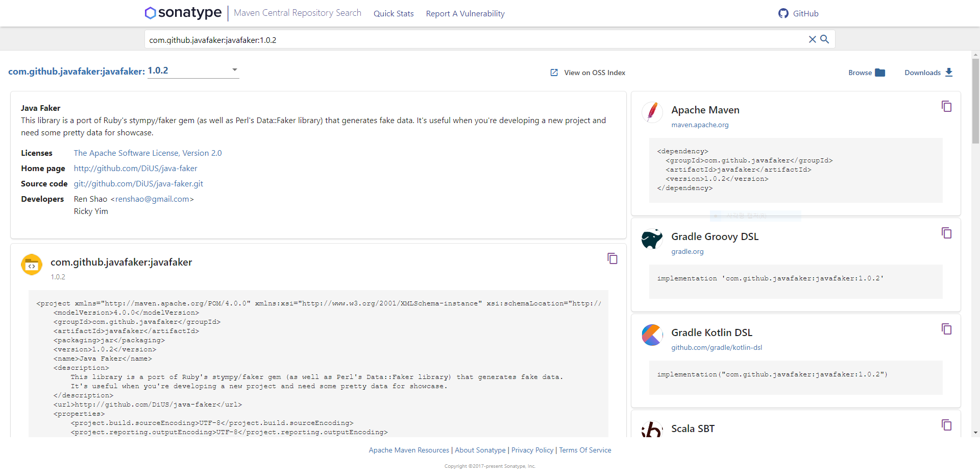The width and height of the screenshot is (980, 476).
Task: Open About Sonatype footer link
Action: (x=480, y=450)
